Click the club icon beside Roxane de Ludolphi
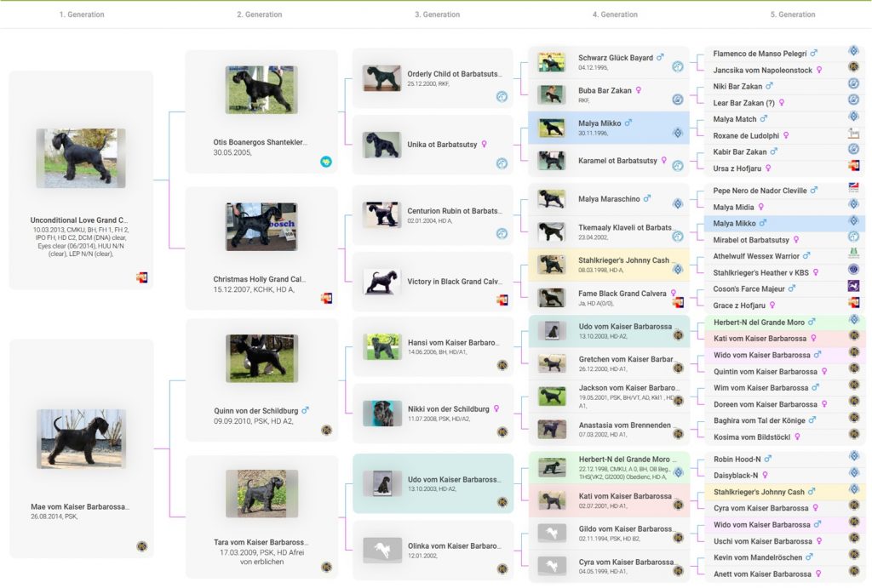The image size is (872, 588). point(853,134)
